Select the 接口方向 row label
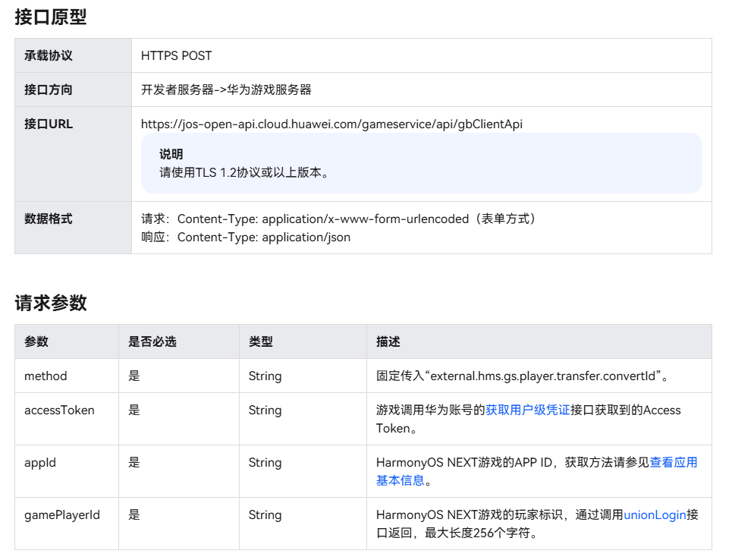 coord(51,90)
